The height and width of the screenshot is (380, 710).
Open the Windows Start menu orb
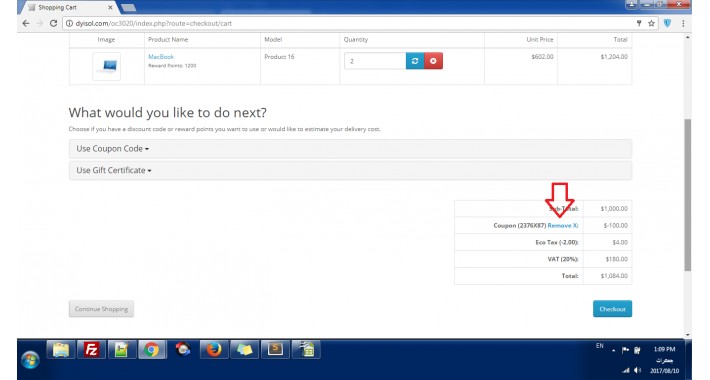tap(30, 360)
